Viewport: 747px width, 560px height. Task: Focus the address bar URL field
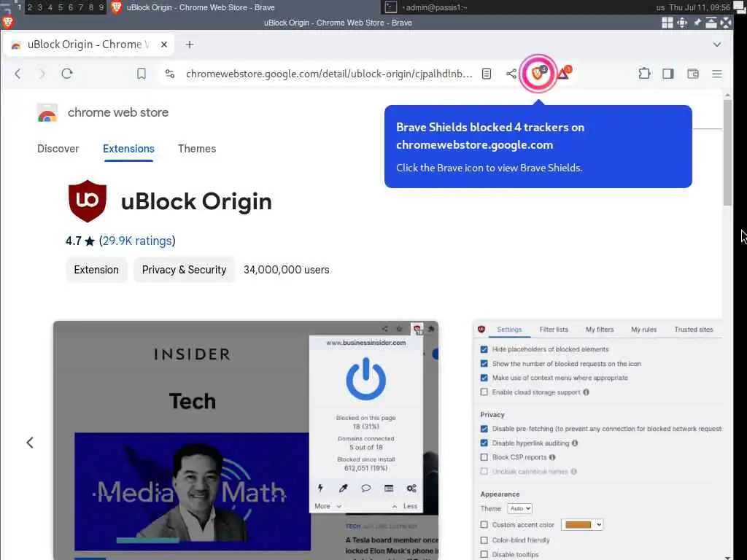pyautogui.click(x=329, y=74)
